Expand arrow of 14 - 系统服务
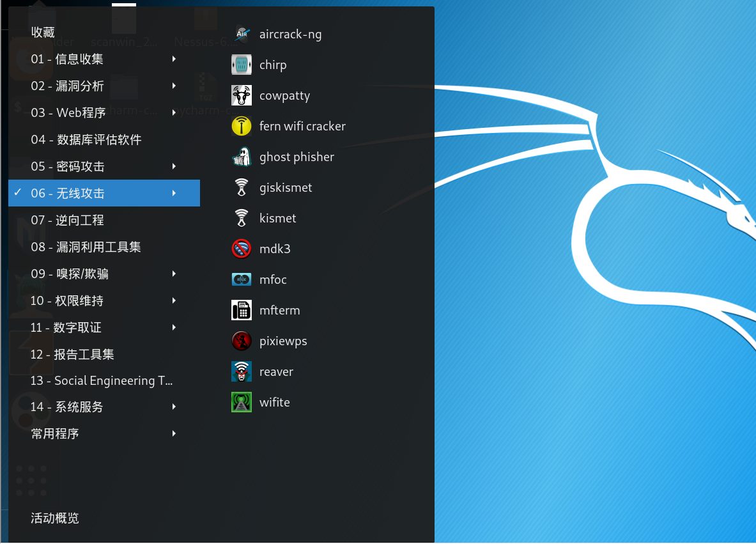The width and height of the screenshot is (756, 544). point(174,407)
